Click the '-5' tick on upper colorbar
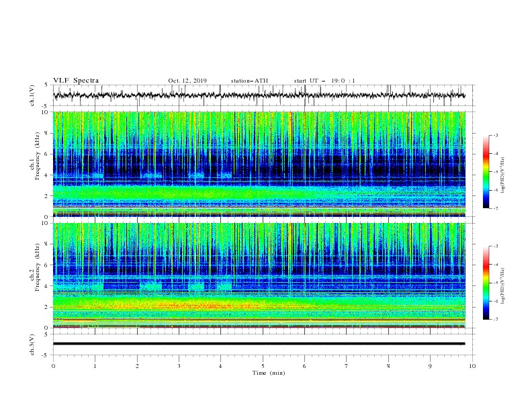This screenshot has width=532, height=411. point(496,172)
